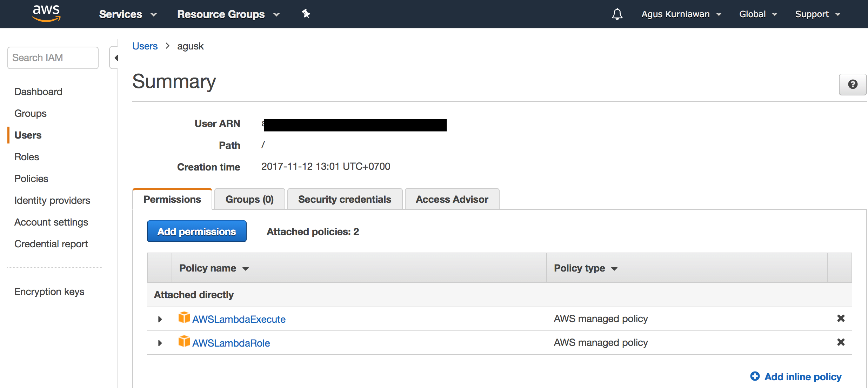Click the AWSLambdaRole orange box icon

coord(184,341)
